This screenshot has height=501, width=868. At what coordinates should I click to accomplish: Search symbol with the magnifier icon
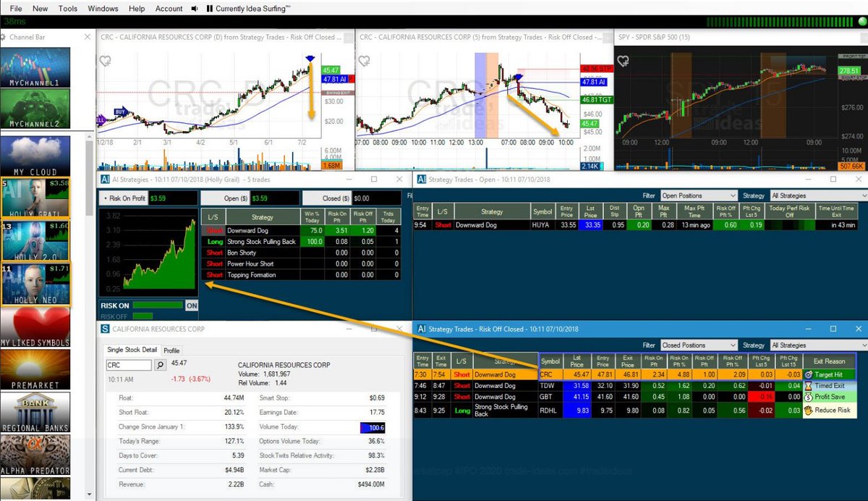(x=161, y=366)
